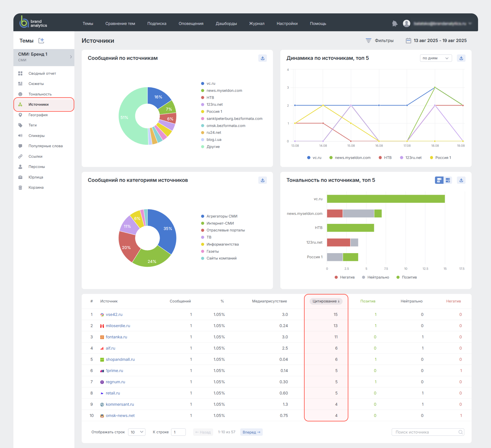Open Юрлица in the sidebar

tap(35, 177)
